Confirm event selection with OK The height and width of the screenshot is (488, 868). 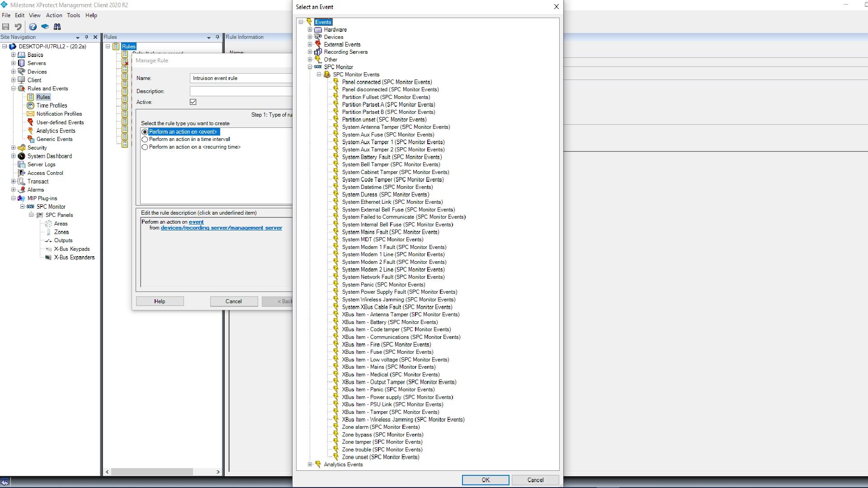[x=486, y=480]
